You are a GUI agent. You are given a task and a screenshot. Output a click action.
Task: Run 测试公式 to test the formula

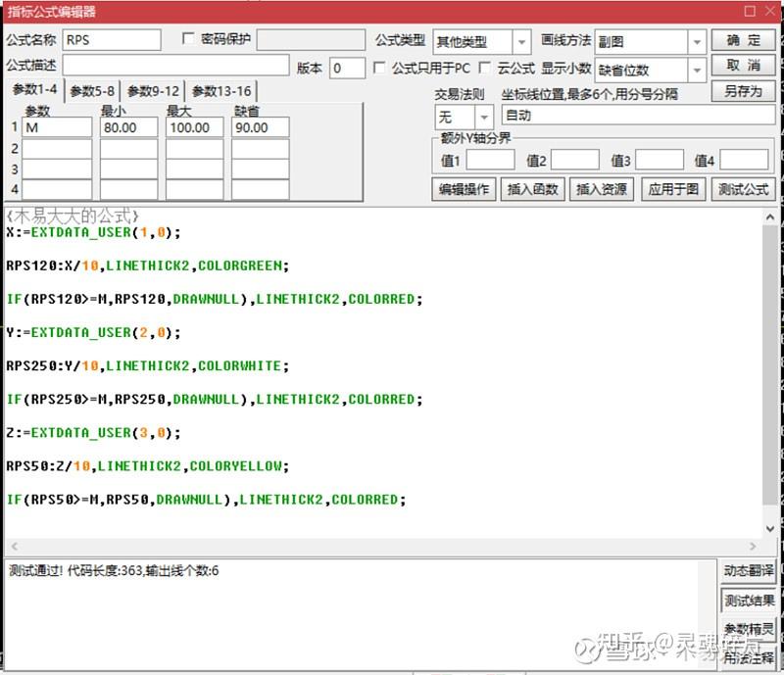pyautogui.click(x=738, y=189)
